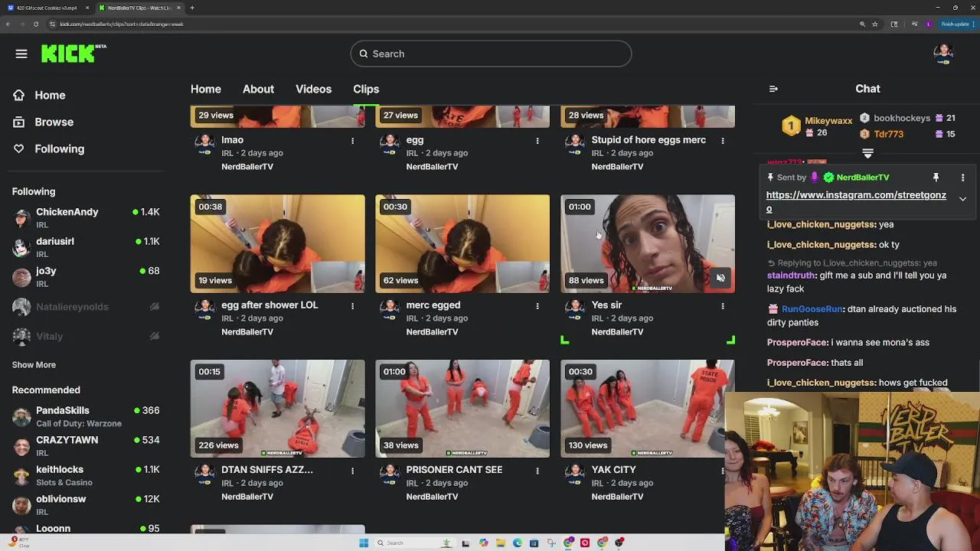
Task: Open the offline Vitaly channel
Action: [87, 336]
